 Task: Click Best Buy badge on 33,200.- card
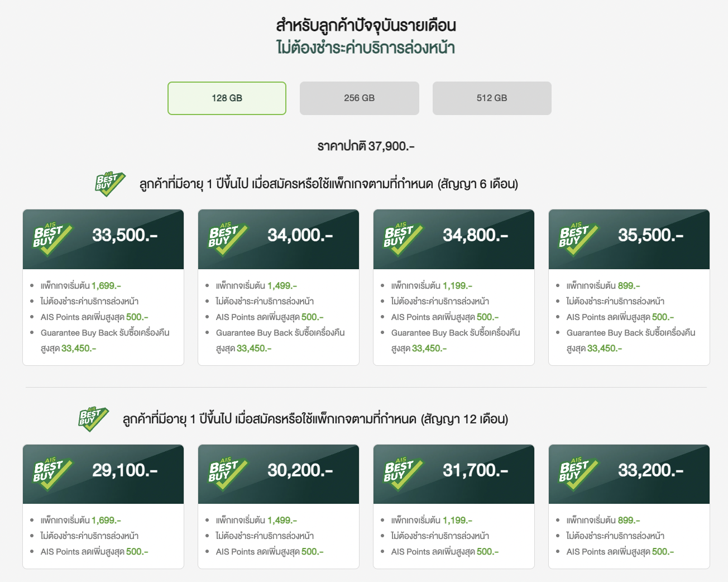coord(579,474)
